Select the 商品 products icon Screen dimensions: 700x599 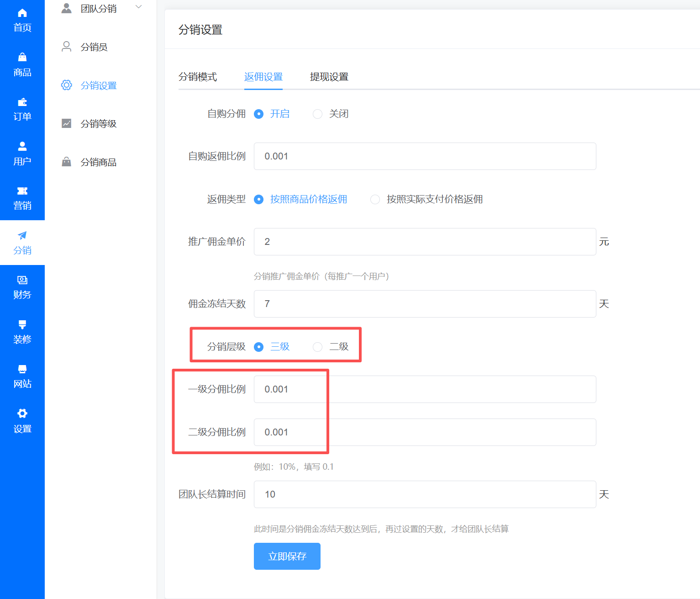click(x=22, y=63)
